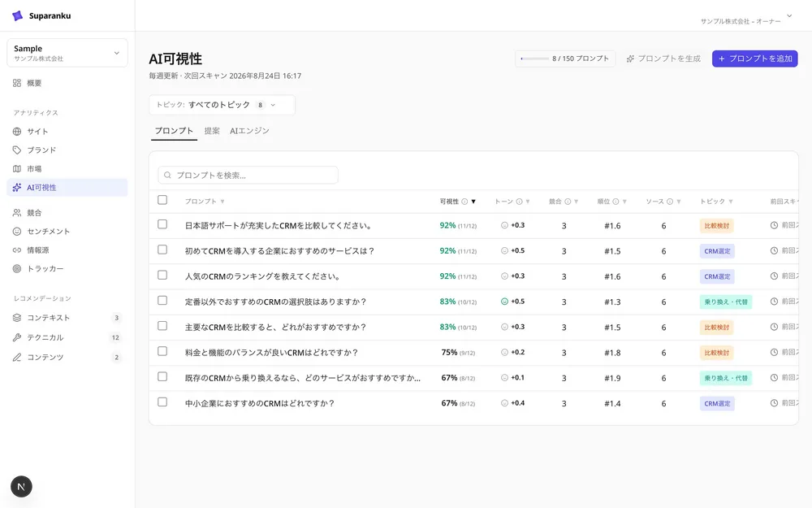Click the Suparanku logo icon
This screenshot has height=508, width=812.
coord(18,15)
